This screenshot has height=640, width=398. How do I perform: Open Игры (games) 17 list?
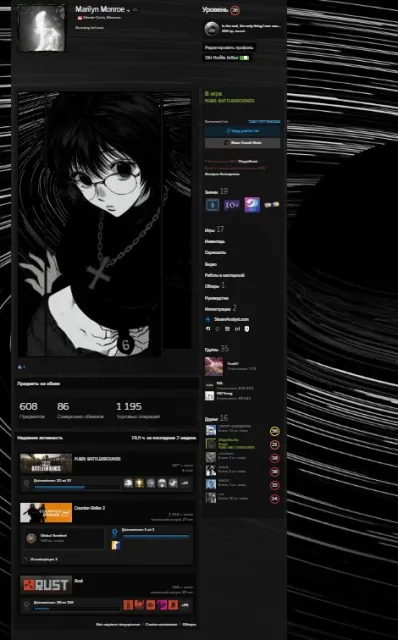coord(214,230)
